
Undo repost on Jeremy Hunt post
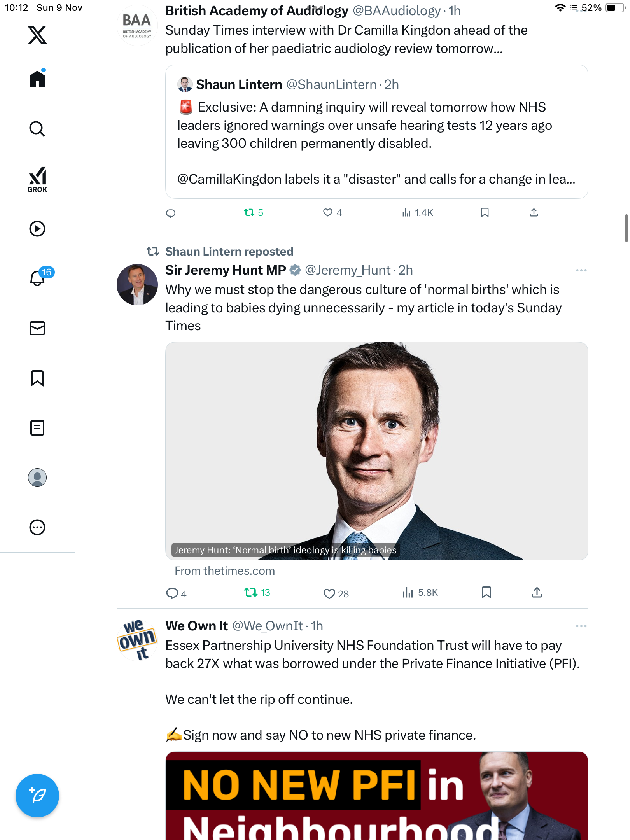tap(251, 593)
